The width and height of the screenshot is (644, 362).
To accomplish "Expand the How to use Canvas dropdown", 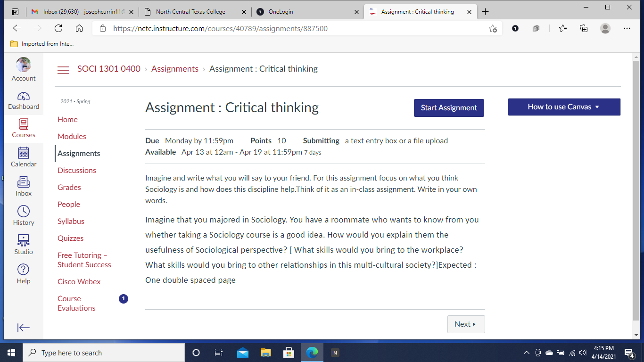I will pyautogui.click(x=564, y=107).
